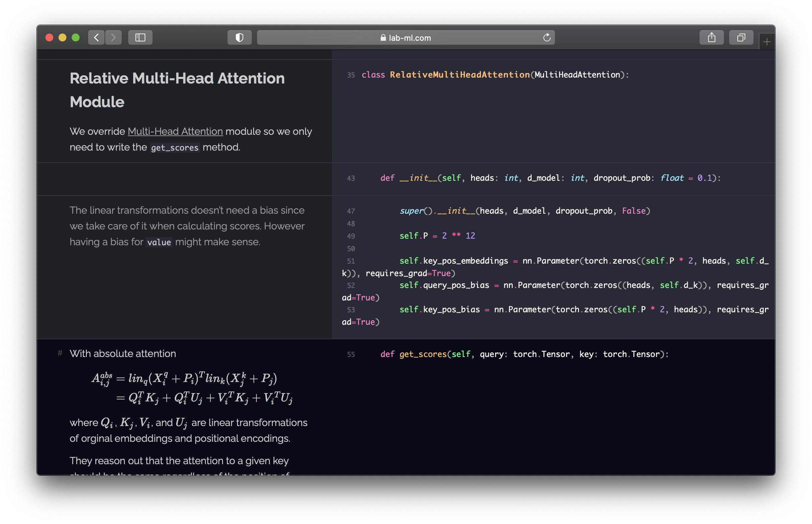Open the Share sheet
Screen dimensions: 812x524
coord(712,37)
